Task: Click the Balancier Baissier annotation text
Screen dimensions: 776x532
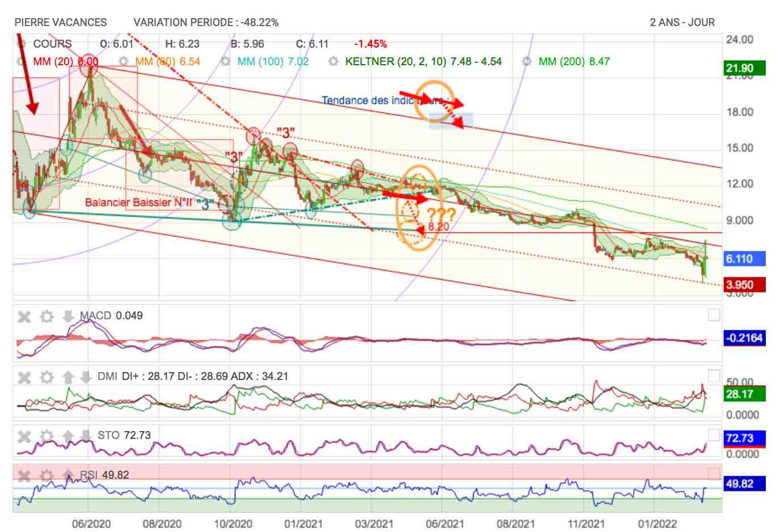Action: point(138,202)
